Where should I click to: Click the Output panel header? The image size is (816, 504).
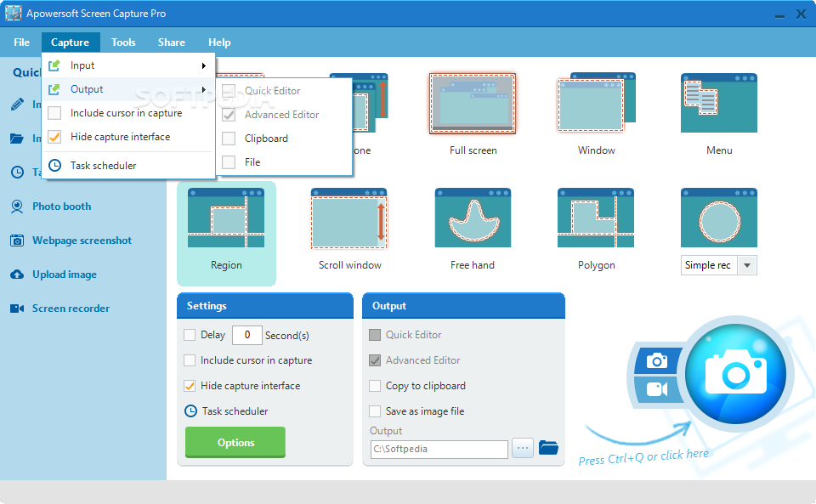(463, 306)
